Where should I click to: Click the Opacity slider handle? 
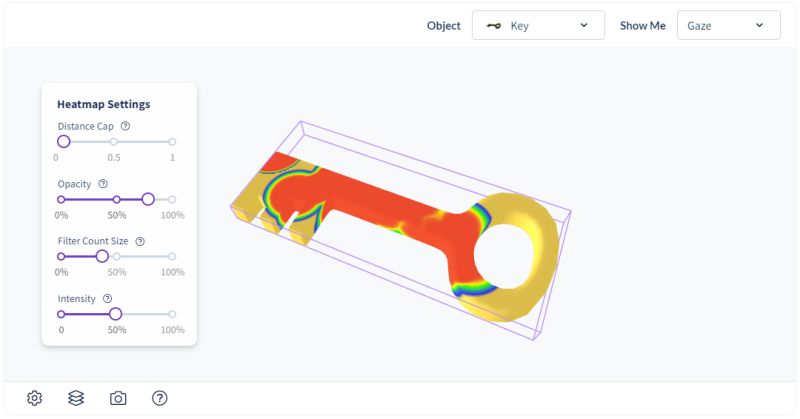click(x=148, y=199)
